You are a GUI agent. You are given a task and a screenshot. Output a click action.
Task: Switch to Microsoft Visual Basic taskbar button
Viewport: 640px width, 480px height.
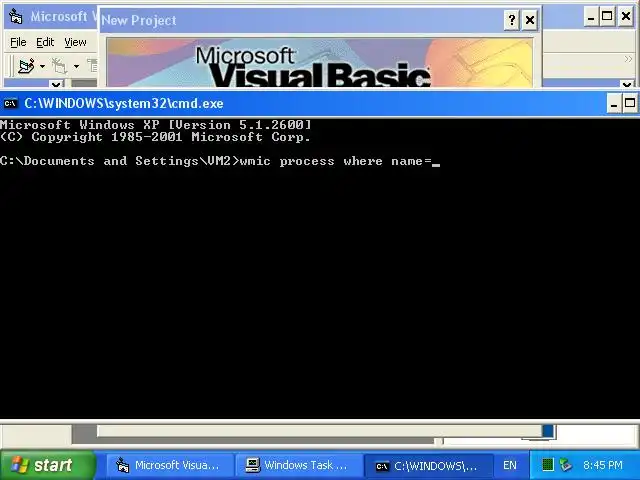pyautogui.click(x=169, y=465)
